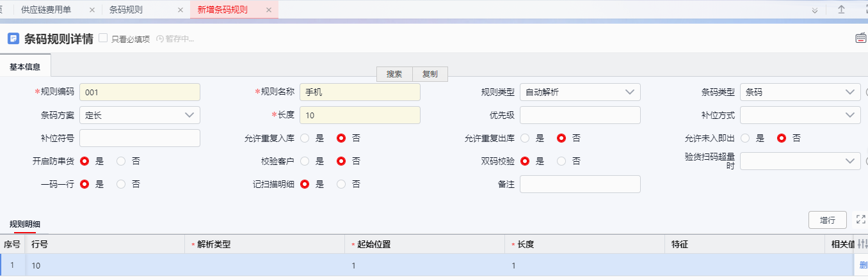Click the 备注 input field
This screenshot has height=280, width=868.
[x=580, y=184]
